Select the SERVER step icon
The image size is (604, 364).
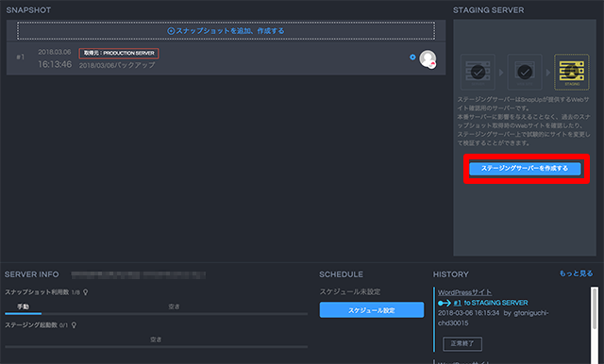pos(478,72)
